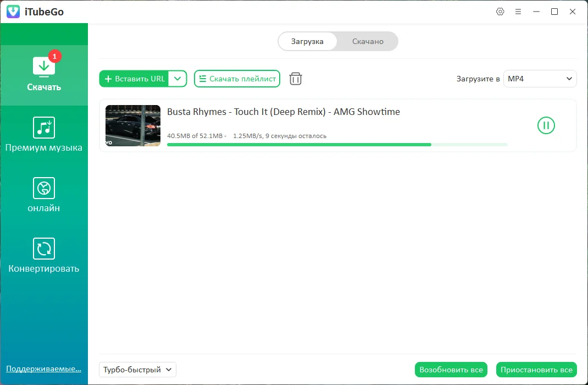Open the Скачать download section icon
Screen dimensions: 588x385
click(x=44, y=67)
